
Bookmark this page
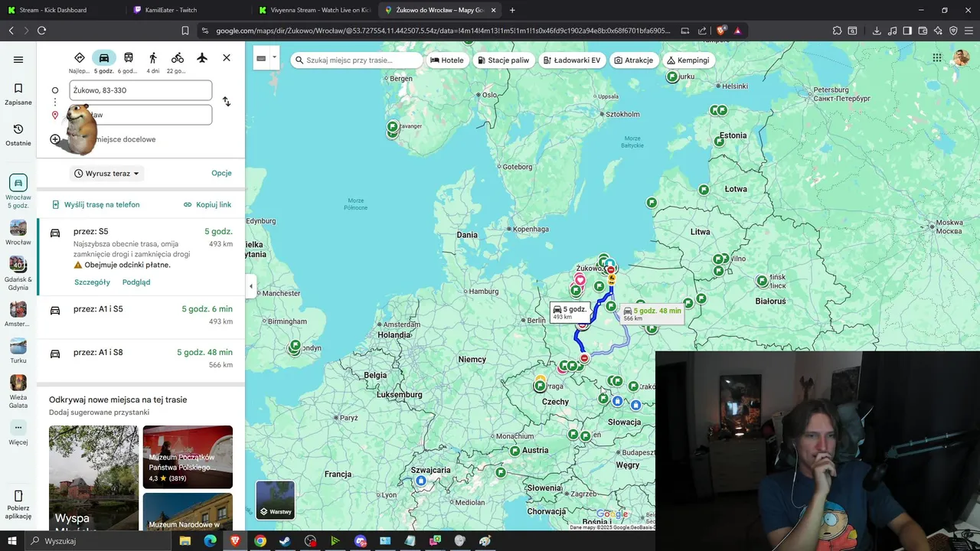pyautogui.click(x=185, y=31)
